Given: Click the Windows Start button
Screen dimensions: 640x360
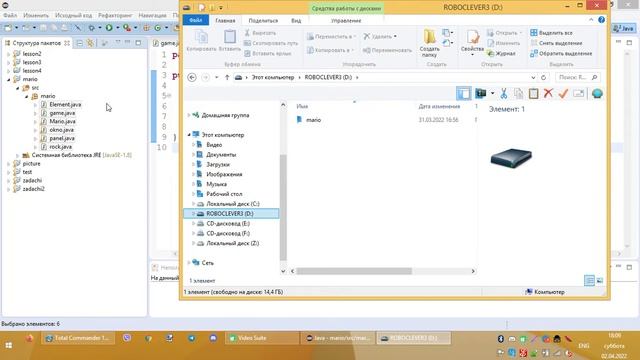Looking at the screenshot, I should (9, 345).
